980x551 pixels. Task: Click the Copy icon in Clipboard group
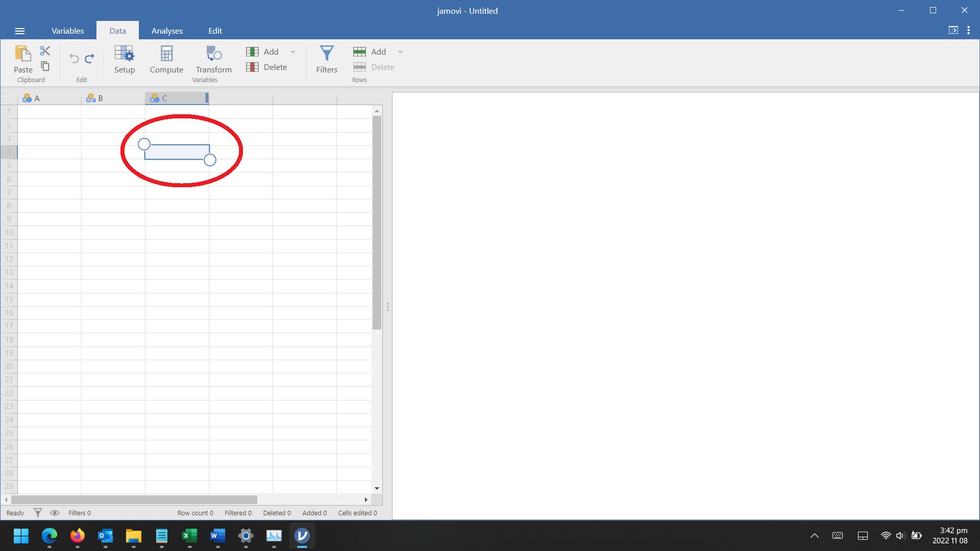tap(45, 66)
